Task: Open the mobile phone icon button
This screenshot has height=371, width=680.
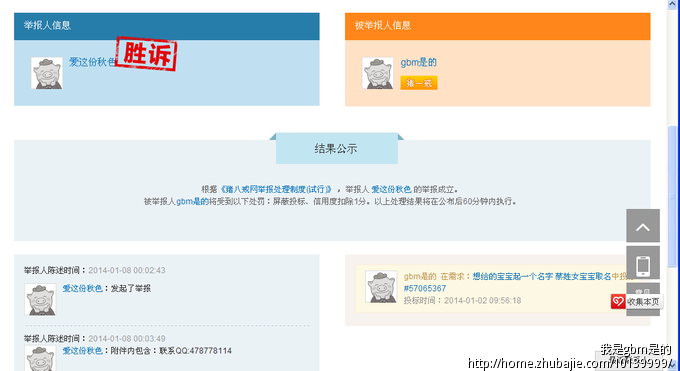Action: [643, 263]
